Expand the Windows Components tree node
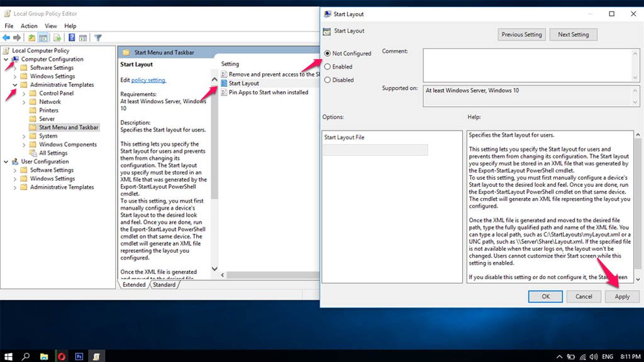The image size is (644, 362). [24, 145]
